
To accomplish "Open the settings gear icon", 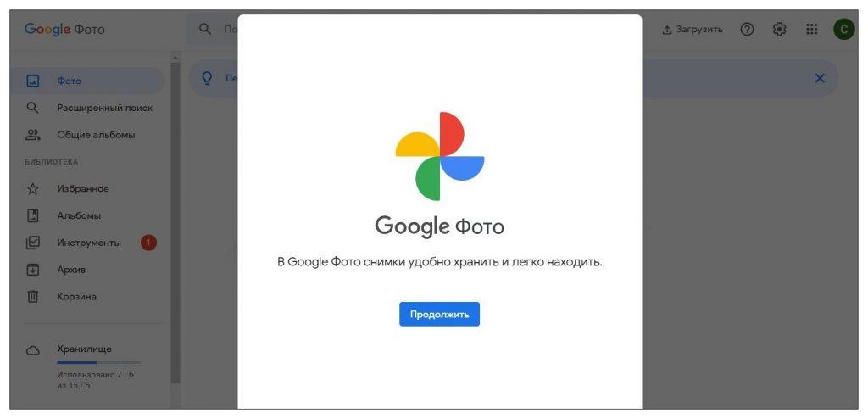I will (779, 30).
